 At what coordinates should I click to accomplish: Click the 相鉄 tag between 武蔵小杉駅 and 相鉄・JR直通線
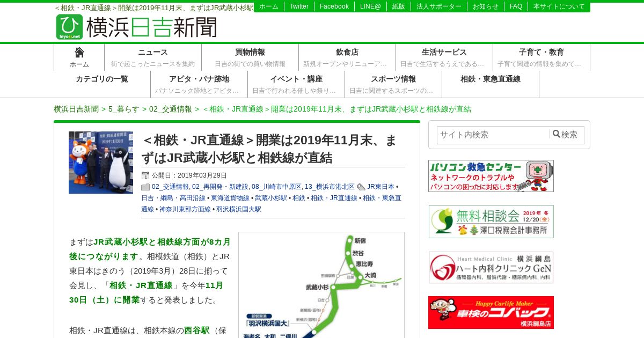(x=299, y=198)
